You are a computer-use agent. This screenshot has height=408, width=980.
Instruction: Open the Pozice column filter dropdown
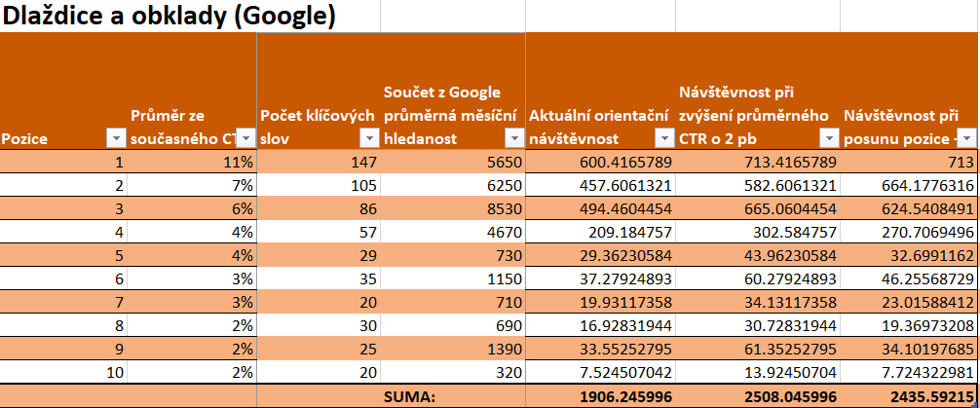116,138
